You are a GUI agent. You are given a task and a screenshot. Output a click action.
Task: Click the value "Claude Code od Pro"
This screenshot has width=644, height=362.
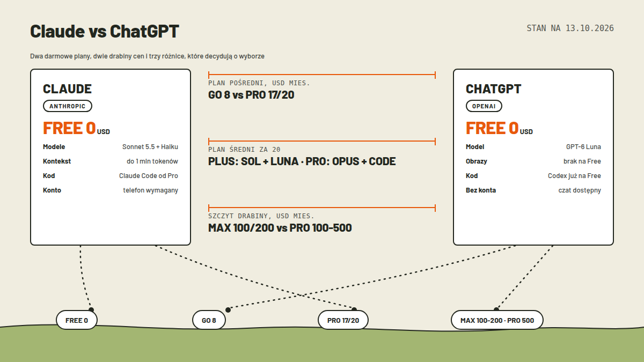pyautogui.click(x=149, y=176)
